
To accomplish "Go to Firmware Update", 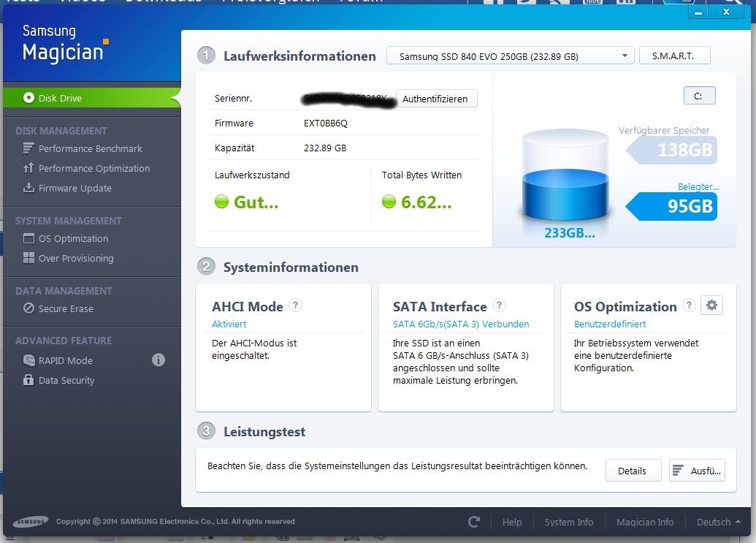I will [75, 188].
